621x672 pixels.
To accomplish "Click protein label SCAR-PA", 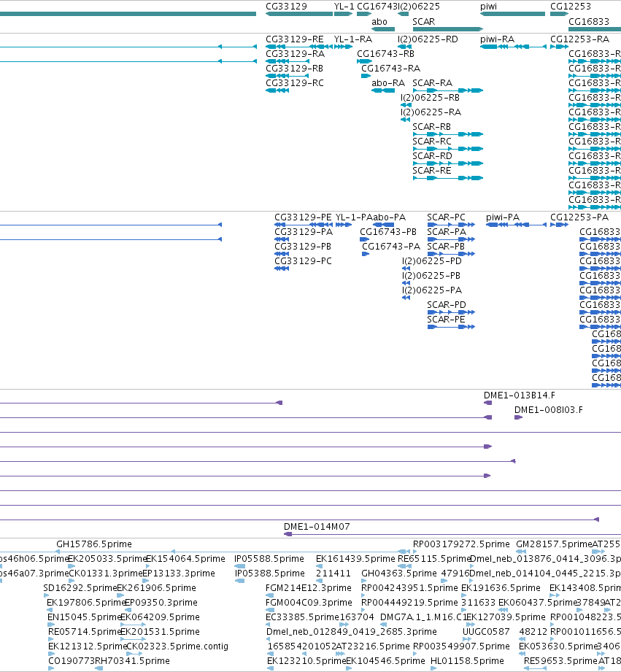I will click(x=447, y=232).
